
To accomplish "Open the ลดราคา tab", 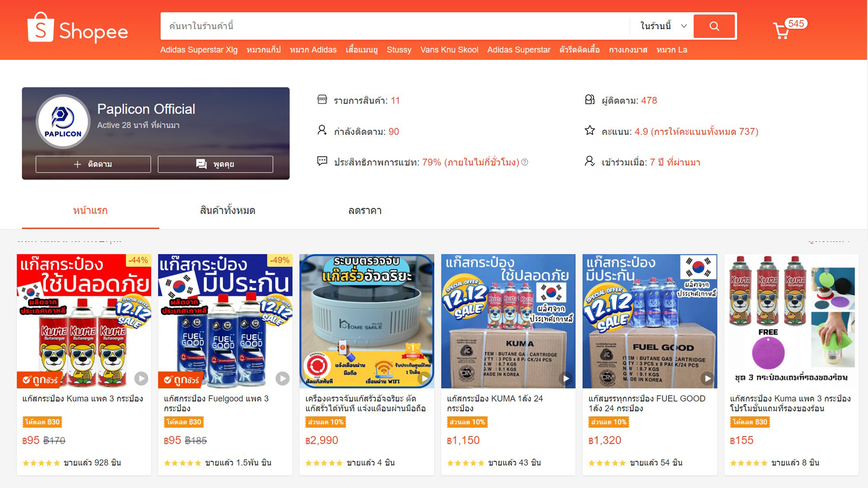I will pyautogui.click(x=365, y=211).
